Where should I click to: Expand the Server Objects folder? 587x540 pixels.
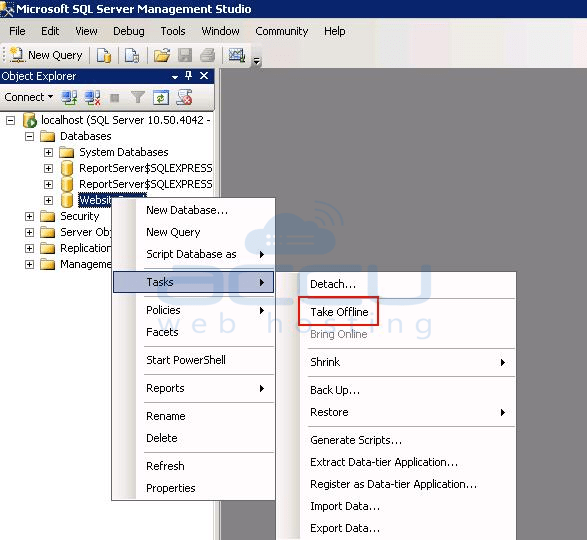30,233
